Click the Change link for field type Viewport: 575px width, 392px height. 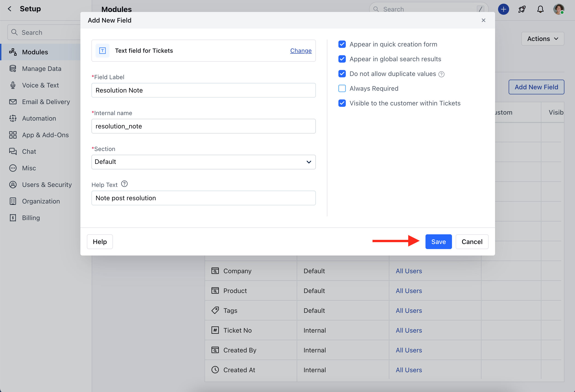point(301,51)
